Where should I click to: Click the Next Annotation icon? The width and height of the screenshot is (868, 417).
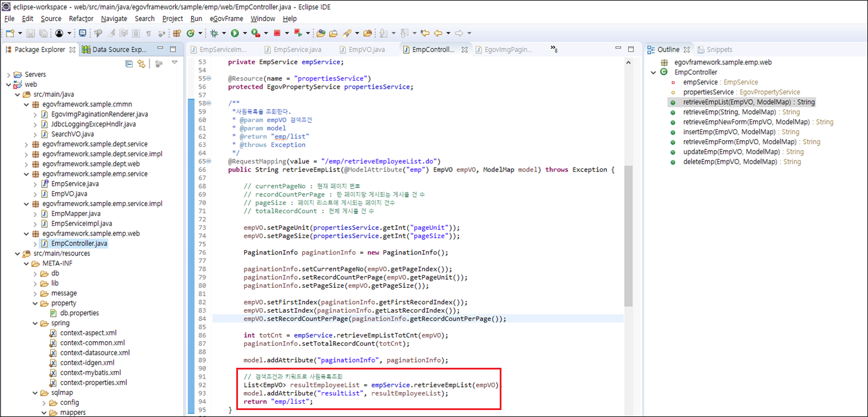pos(383,33)
